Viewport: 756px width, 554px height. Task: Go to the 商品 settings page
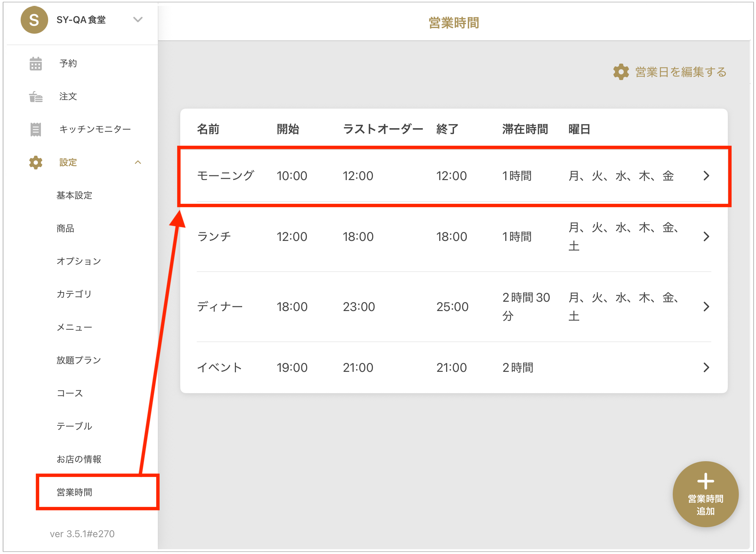coord(65,228)
